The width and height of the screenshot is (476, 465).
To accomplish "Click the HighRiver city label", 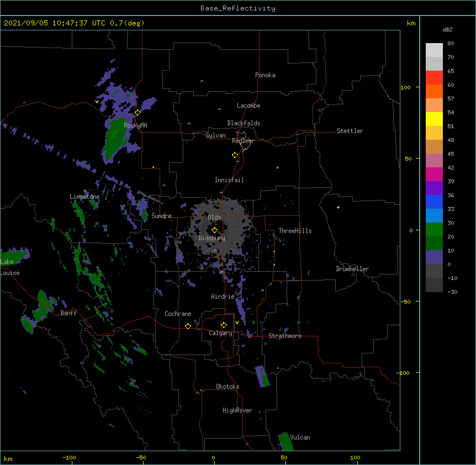I will (237, 410).
